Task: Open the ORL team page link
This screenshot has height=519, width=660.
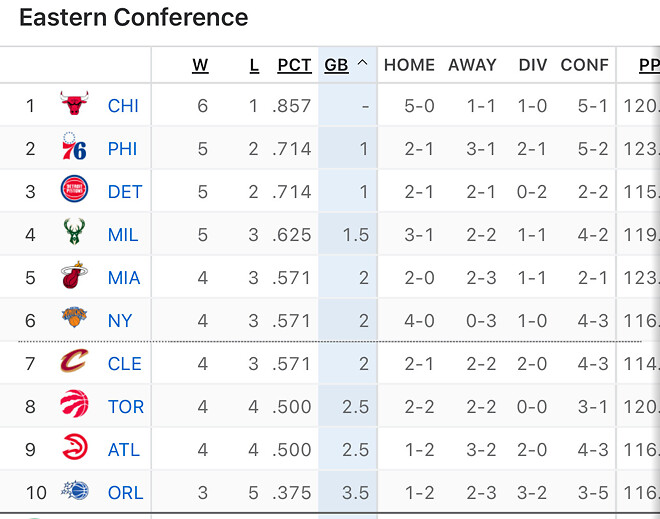Action: 126,493
